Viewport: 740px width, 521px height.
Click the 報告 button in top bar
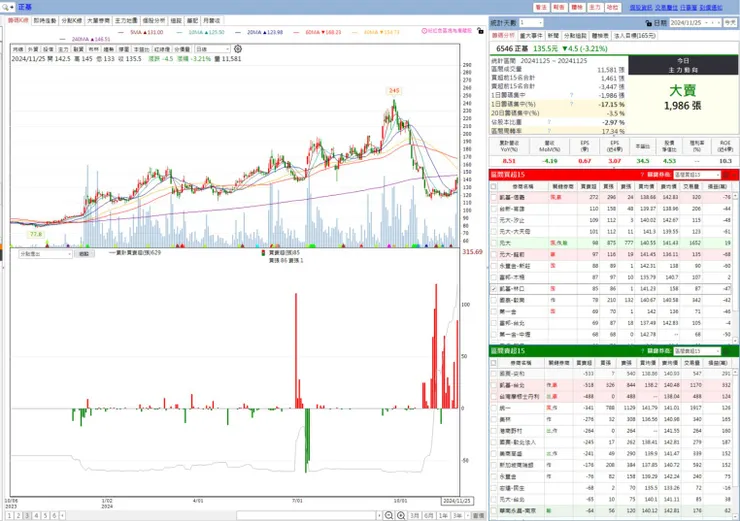click(x=559, y=8)
